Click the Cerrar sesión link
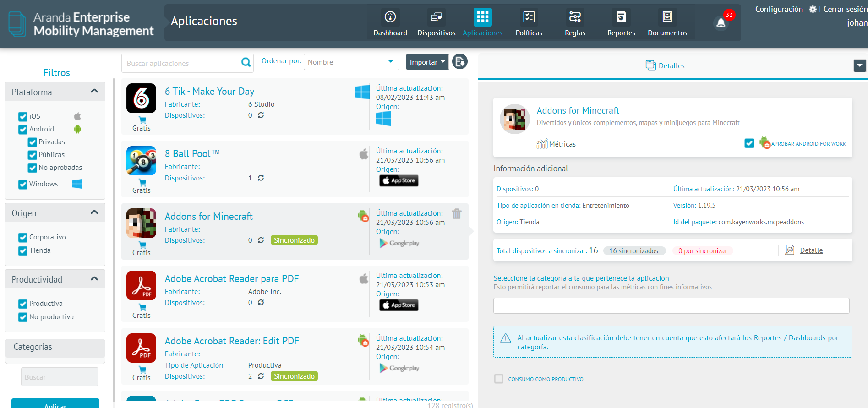Image resolution: width=868 pixels, height=408 pixels. (x=845, y=9)
